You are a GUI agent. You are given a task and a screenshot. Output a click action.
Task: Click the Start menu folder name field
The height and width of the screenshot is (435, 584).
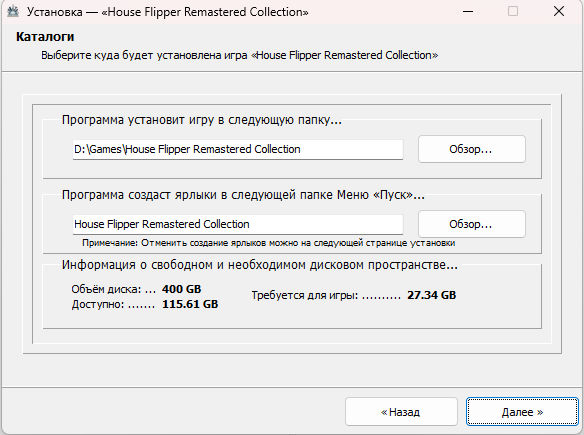[x=238, y=224]
